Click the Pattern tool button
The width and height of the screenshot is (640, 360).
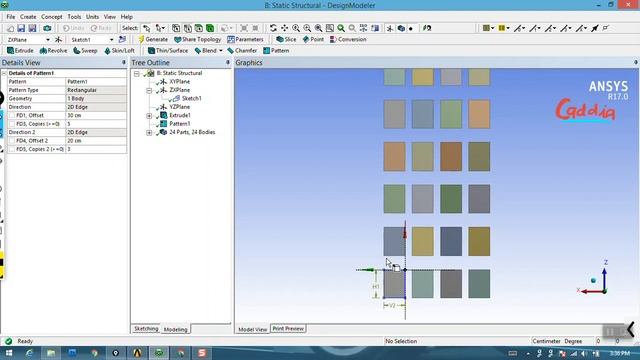[276, 51]
